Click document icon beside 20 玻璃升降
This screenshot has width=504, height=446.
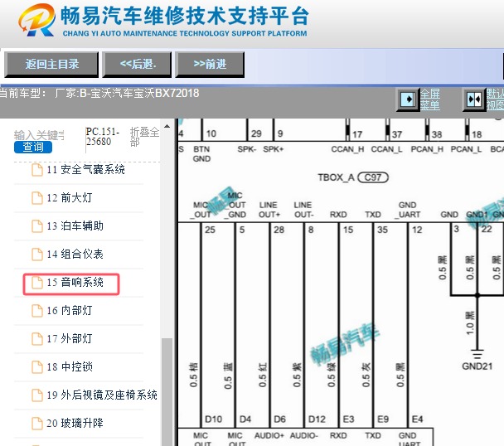(x=37, y=423)
